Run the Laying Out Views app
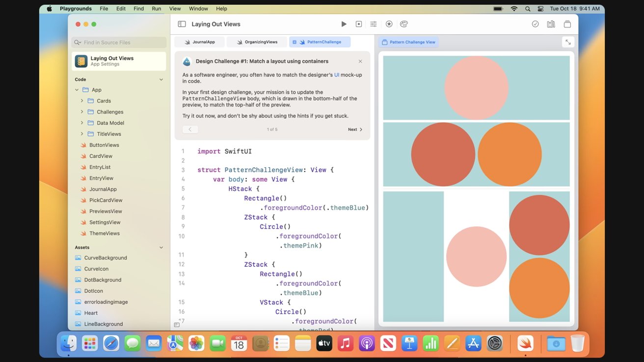 tap(344, 24)
